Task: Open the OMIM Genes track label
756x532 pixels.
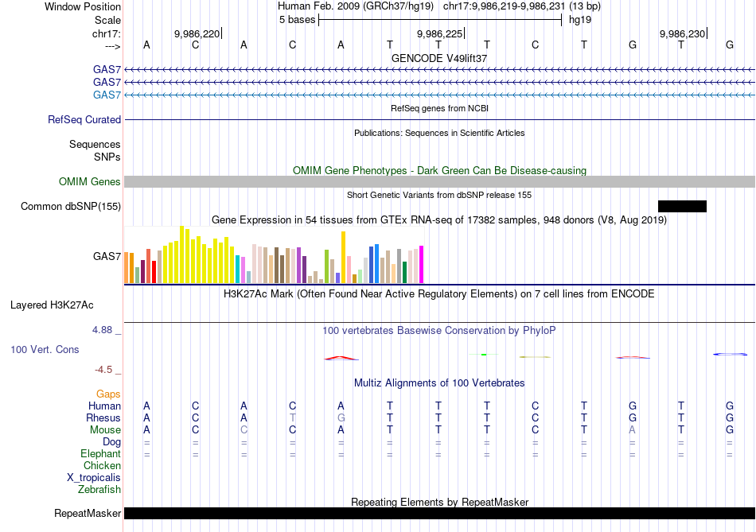Action: [90, 182]
